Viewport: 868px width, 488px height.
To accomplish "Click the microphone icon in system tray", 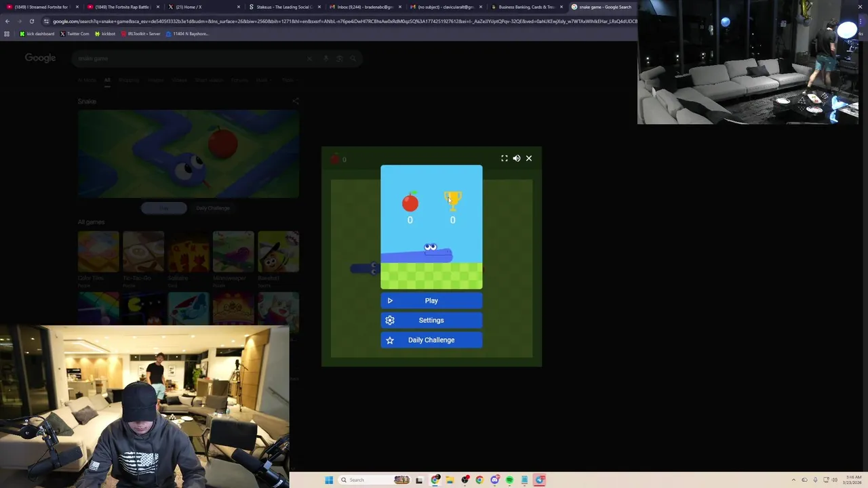I will (815, 480).
